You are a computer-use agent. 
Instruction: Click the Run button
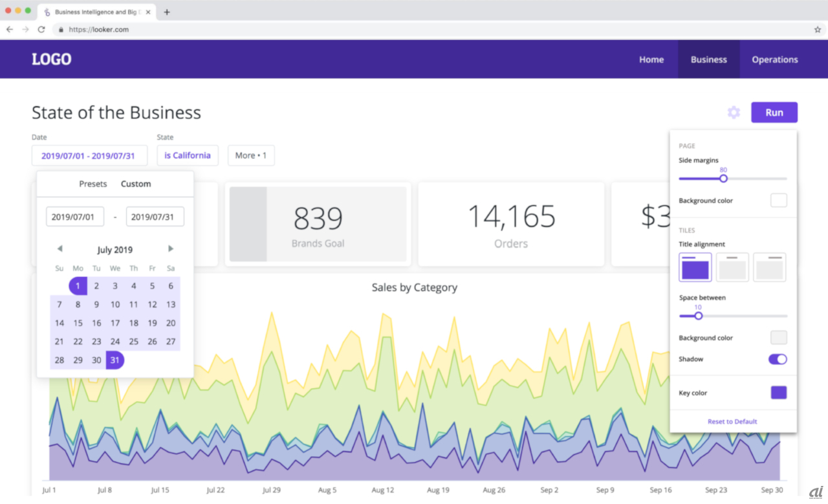coord(774,113)
